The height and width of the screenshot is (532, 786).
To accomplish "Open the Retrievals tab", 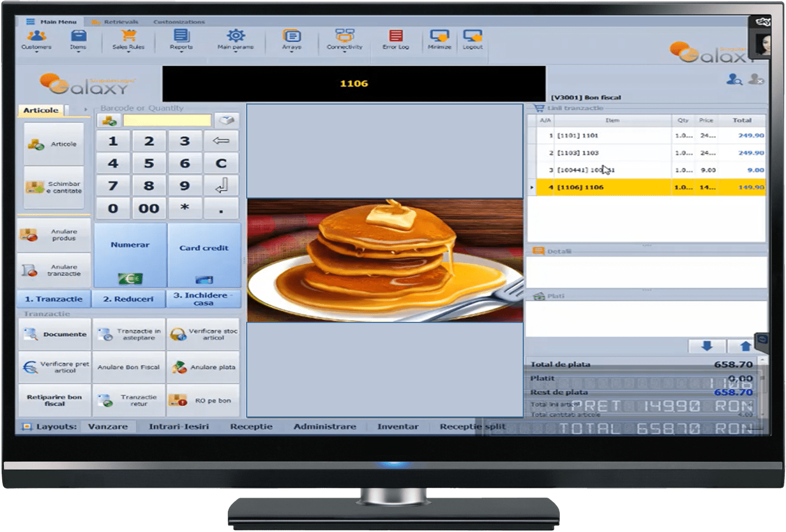I will [115, 22].
